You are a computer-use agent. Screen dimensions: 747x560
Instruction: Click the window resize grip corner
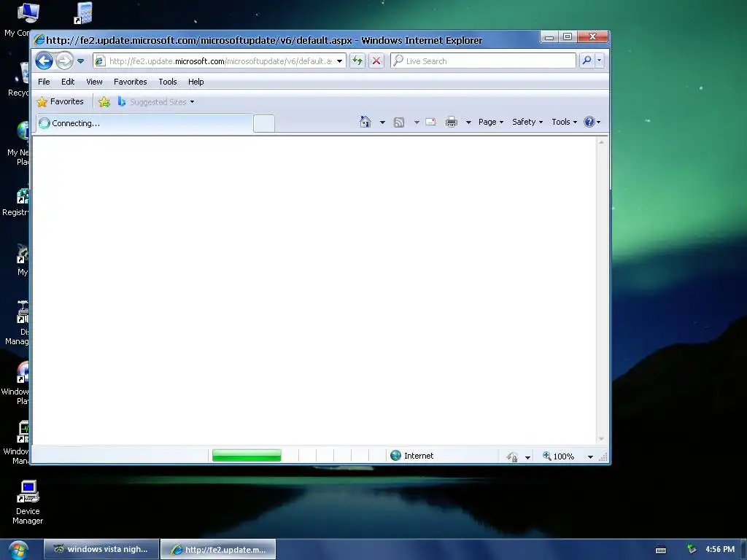(603, 457)
